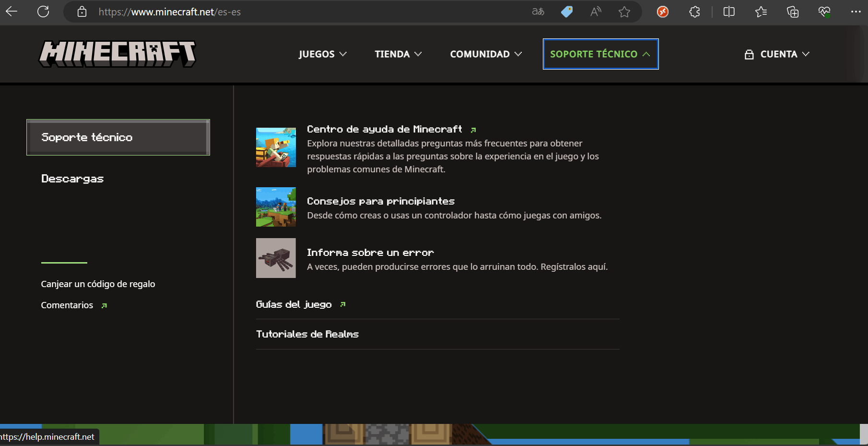Open the Extensions puzzle piece menu
This screenshot has width=868, height=446.
tap(694, 12)
